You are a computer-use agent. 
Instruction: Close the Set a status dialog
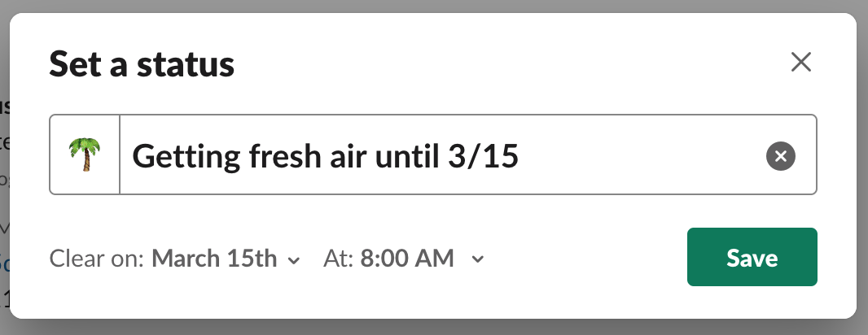click(801, 62)
